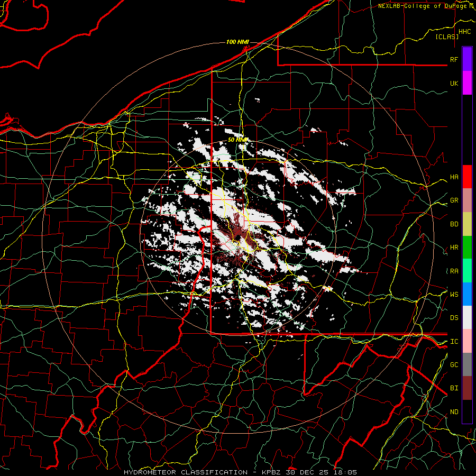
Task: Click the RF purple legend swatch
Action: (x=467, y=59)
